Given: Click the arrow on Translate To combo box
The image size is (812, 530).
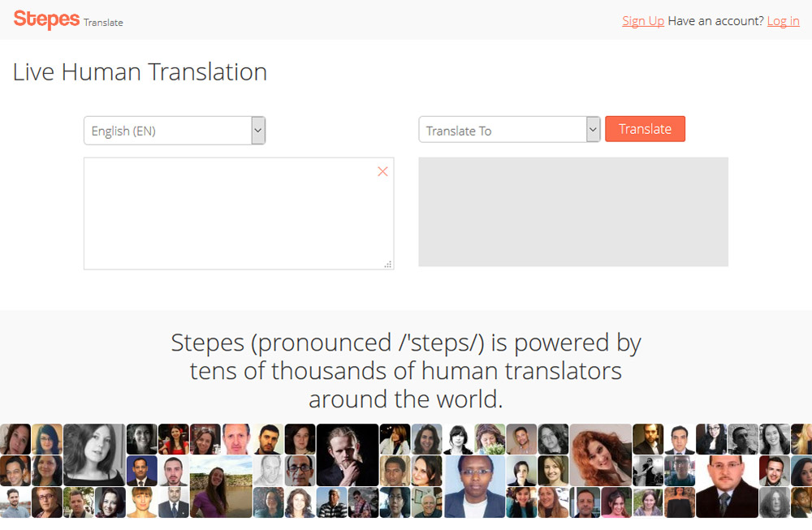Looking at the screenshot, I should pyautogui.click(x=593, y=129).
